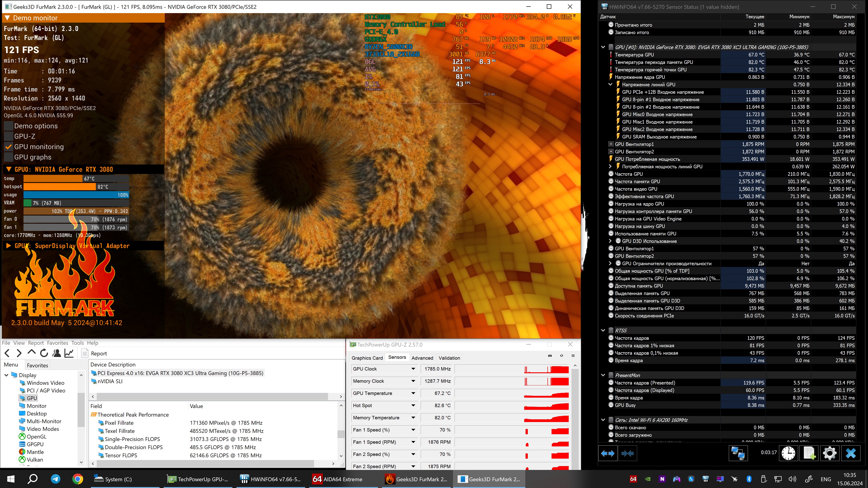Viewport: 868px width, 488px height.
Task: Open the AIDA64 Tools menu
Action: [77, 343]
